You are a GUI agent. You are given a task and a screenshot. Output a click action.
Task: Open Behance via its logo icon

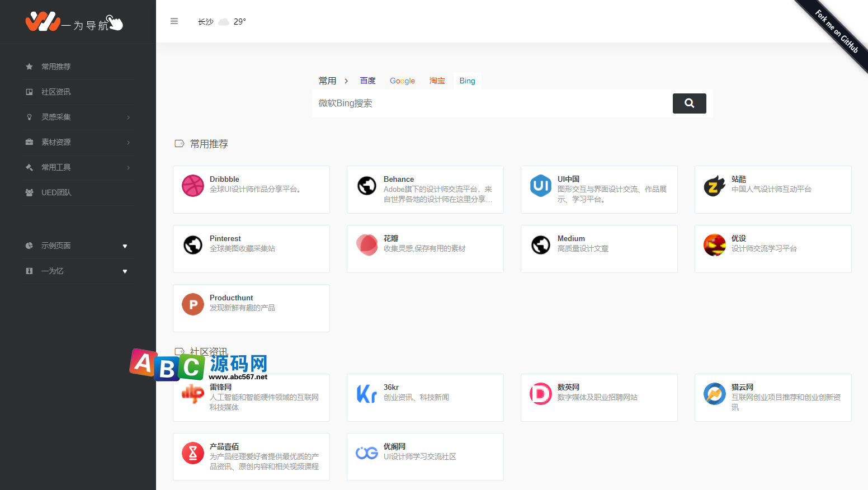coord(367,186)
